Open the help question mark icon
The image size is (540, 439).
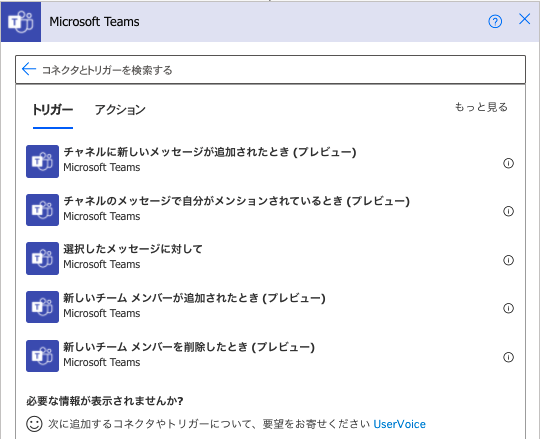(495, 22)
